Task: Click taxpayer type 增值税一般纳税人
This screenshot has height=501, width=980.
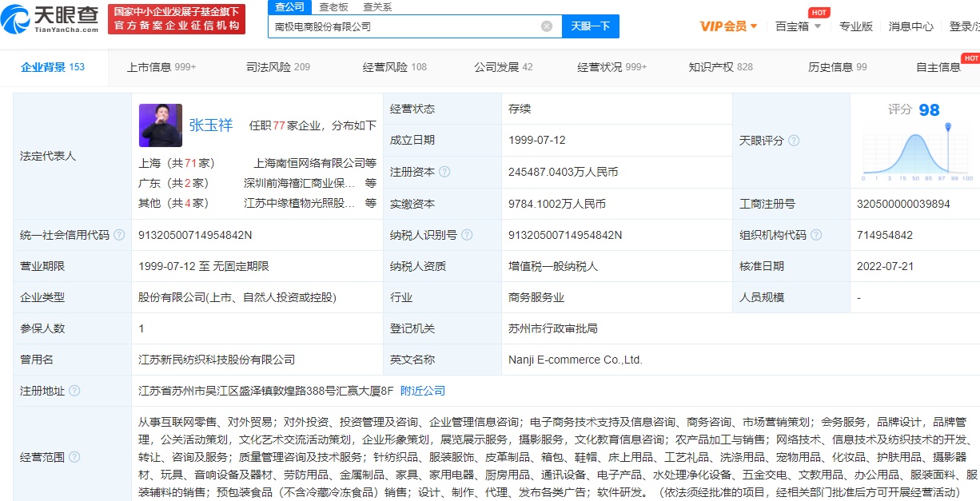Action: pyautogui.click(x=553, y=266)
